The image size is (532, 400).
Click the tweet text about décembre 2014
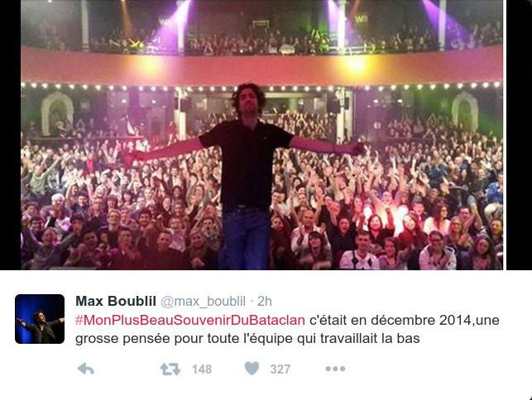287,330
